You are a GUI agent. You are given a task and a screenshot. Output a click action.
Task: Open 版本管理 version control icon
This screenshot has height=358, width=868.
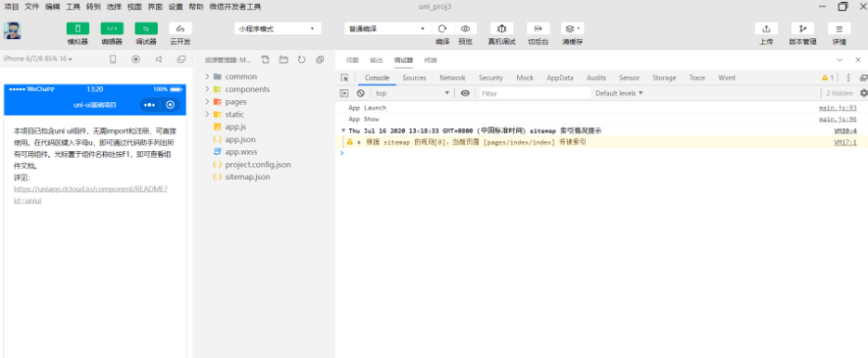803,29
